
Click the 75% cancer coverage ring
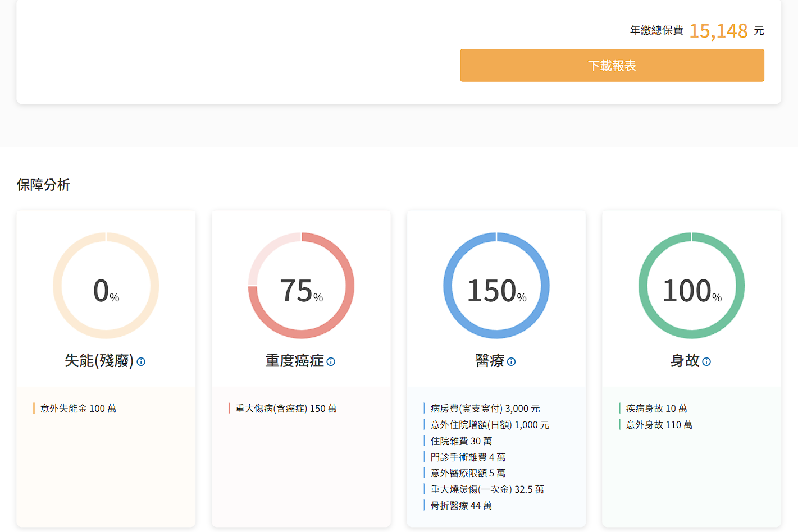(302, 286)
